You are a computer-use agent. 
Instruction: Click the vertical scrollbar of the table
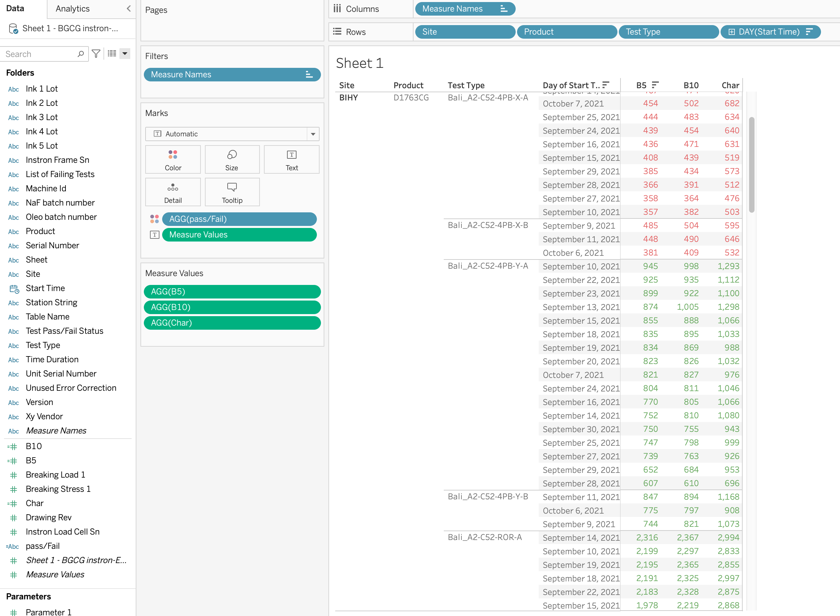point(752,165)
